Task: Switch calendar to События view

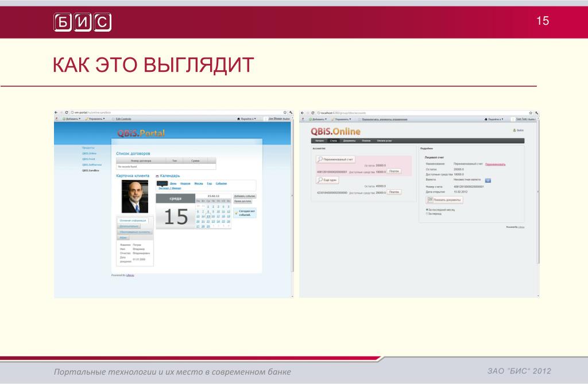Action: click(221, 183)
